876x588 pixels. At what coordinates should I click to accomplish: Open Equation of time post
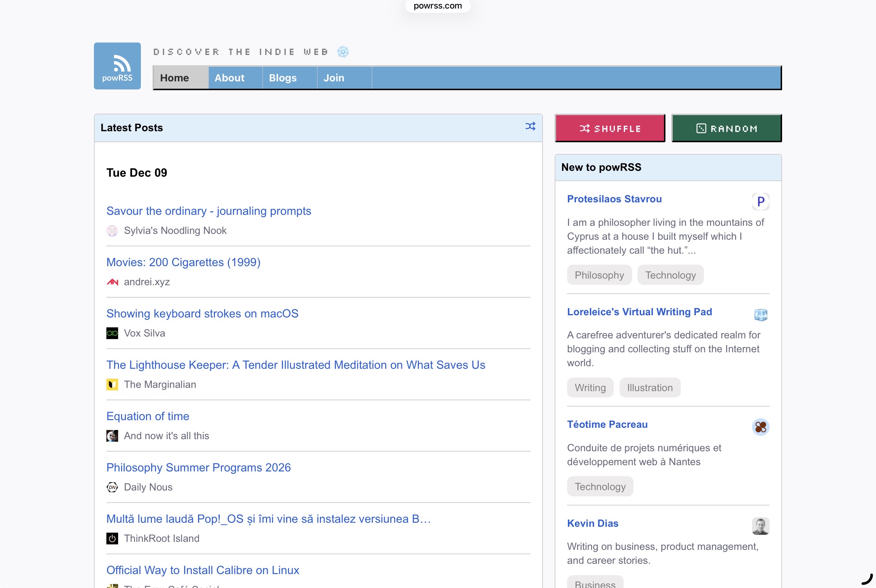click(x=148, y=416)
